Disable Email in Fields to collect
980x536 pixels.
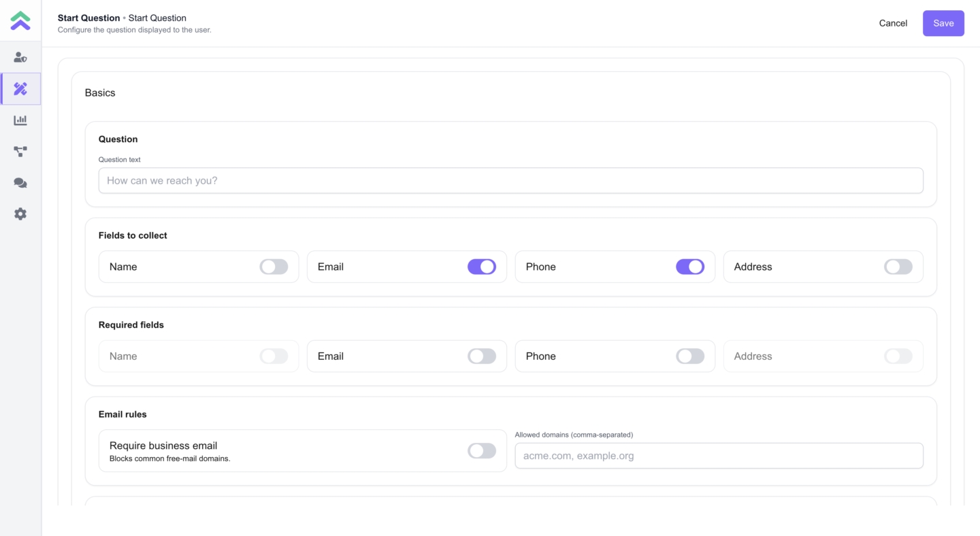tap(482, 267)
